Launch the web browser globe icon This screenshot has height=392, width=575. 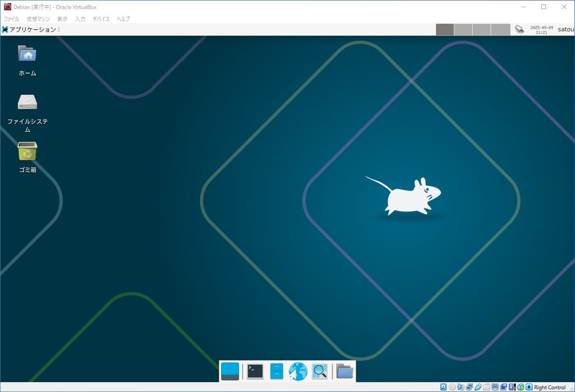(x=298, y=371)
